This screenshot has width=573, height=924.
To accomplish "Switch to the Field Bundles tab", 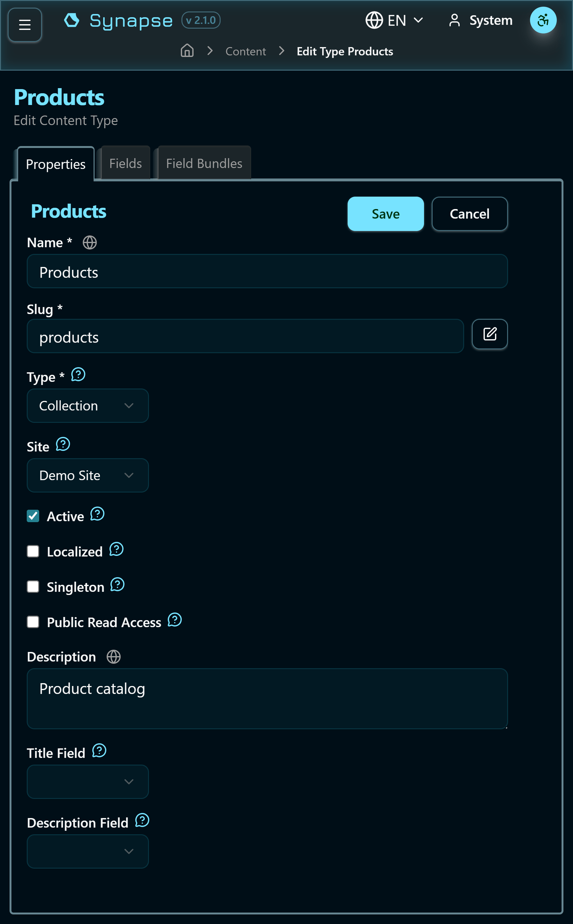I will (203, 163).
